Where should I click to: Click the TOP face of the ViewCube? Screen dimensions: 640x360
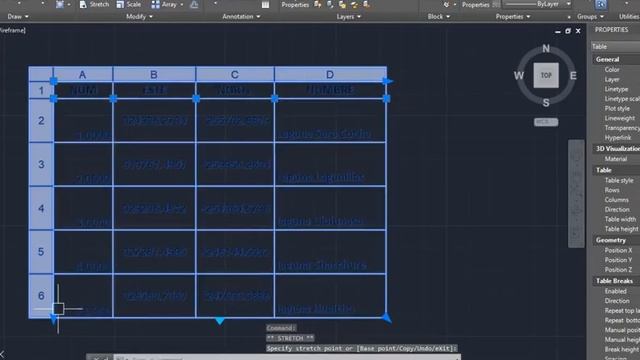point(546,75)
